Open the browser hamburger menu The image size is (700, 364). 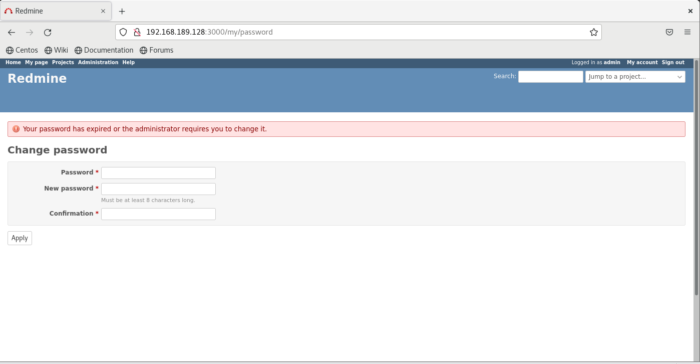[688, 32]
